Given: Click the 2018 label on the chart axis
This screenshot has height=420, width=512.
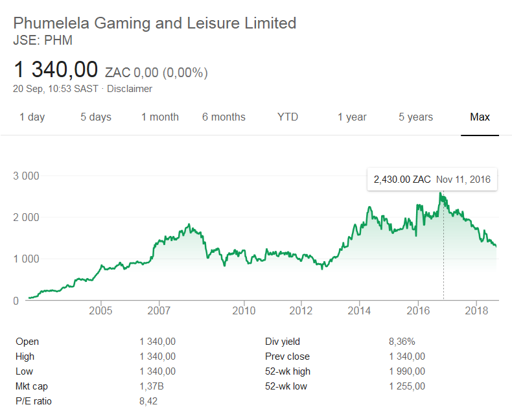Looking at the screenshot, I should (x=477, y=311).
